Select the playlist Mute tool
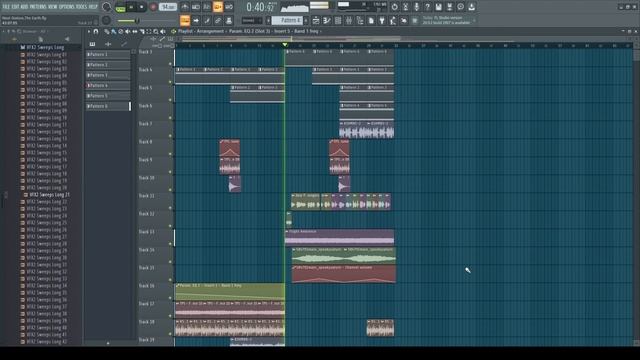The image size is (640, 360). click(128, 31)
